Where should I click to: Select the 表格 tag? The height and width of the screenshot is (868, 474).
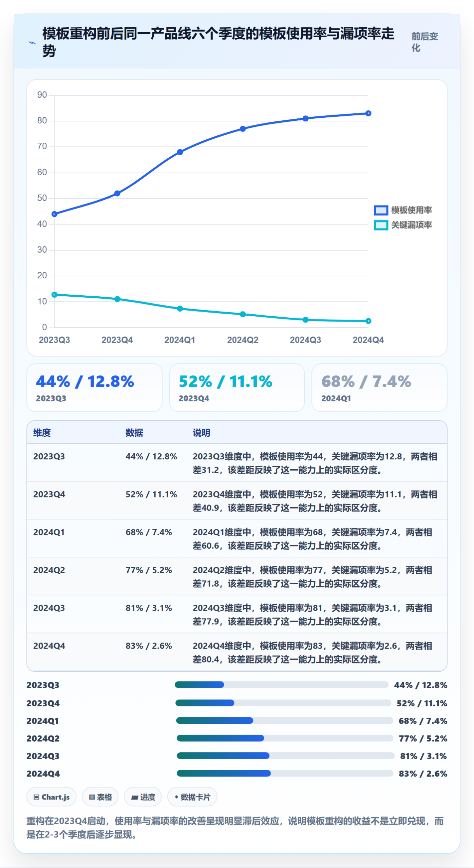100,797
